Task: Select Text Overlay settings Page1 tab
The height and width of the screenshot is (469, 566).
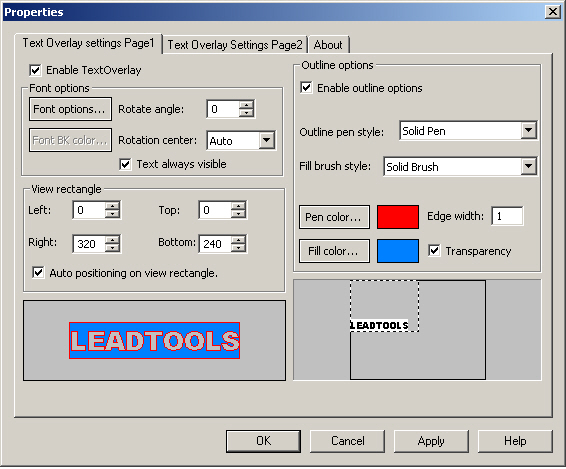Action: click(88, 43)
